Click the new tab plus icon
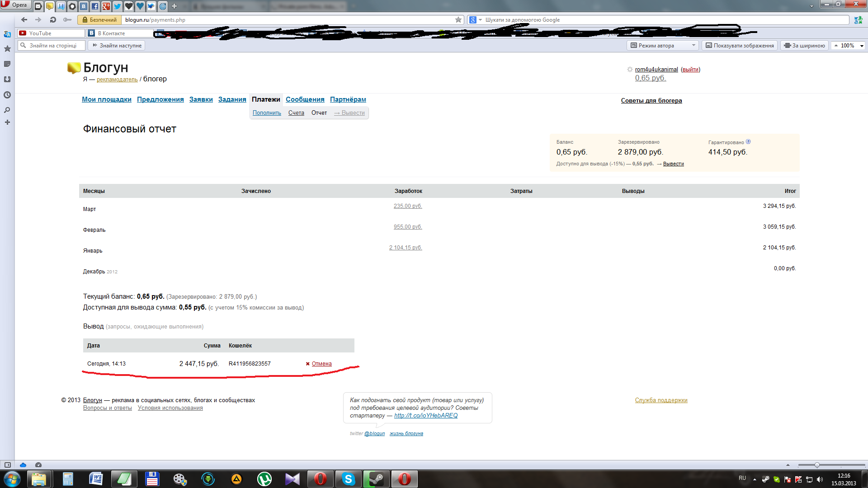Image resolution: width=868 pixels, height=488 pixels. click(x=174, y=6)
